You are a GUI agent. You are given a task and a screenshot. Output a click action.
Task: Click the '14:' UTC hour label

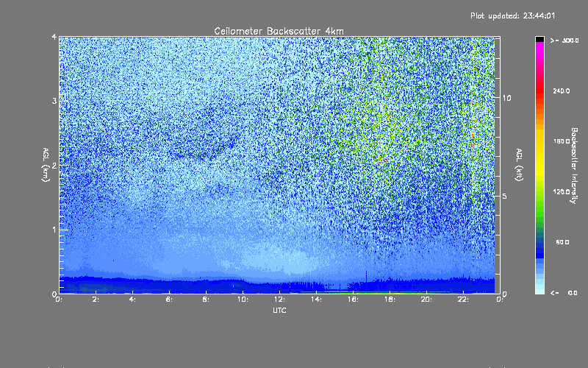(316, 300)
